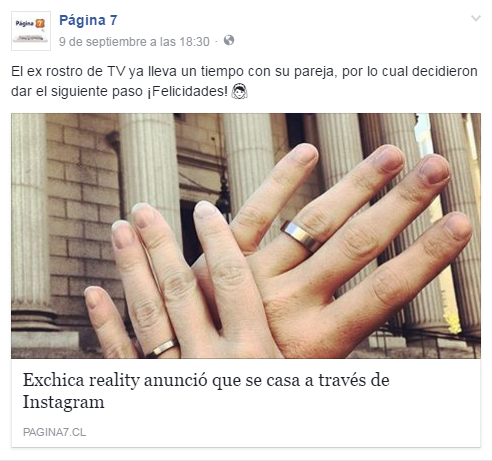
Task: Click the word Instagram in the headline
Action: pos(63,402)
